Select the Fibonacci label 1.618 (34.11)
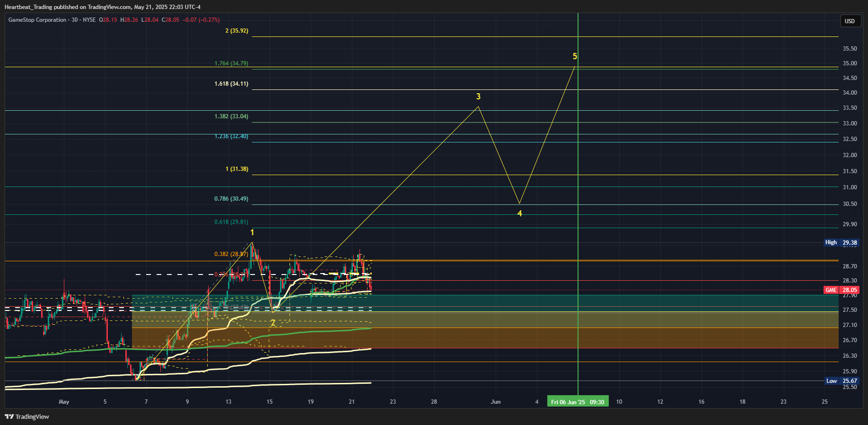The image size is (868, 425). pyautogui.click(x=231, y=84)
